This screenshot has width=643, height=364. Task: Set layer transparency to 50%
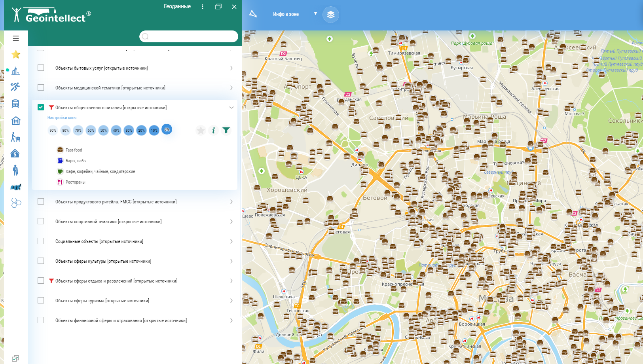coord(103,130)
